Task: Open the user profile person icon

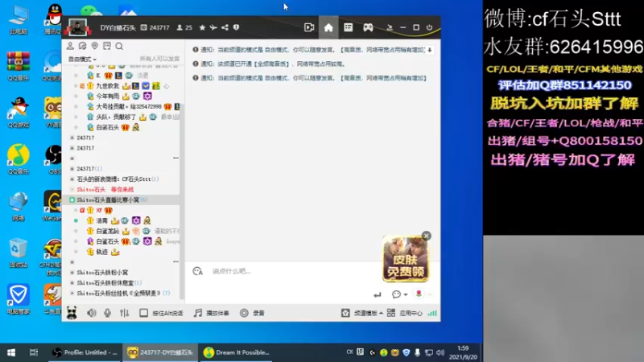Action: 70,46
